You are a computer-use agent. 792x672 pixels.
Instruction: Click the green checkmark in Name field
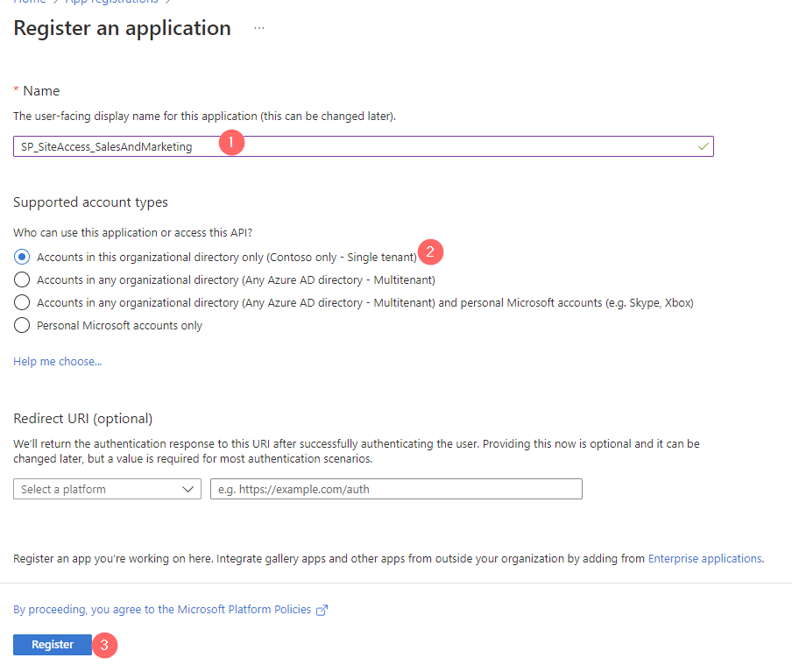[703, 147]
